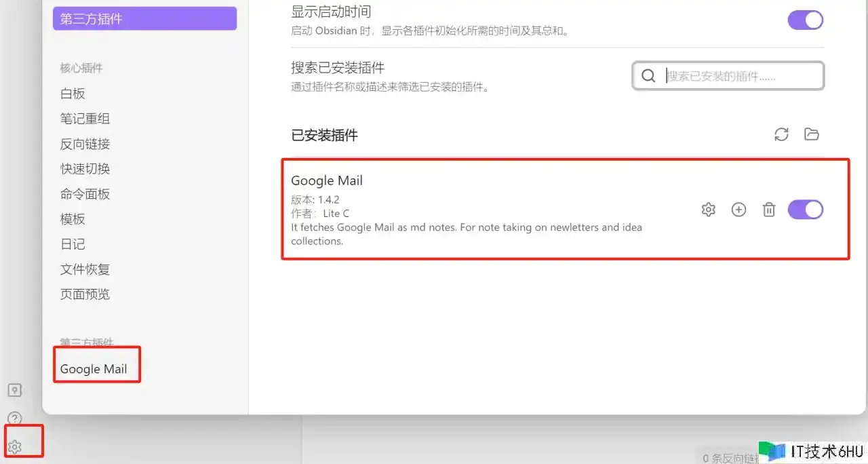Viewport: 868px width, 464px height.
Task: Go to 反向链接 settings
Action: tap(85, 144)
